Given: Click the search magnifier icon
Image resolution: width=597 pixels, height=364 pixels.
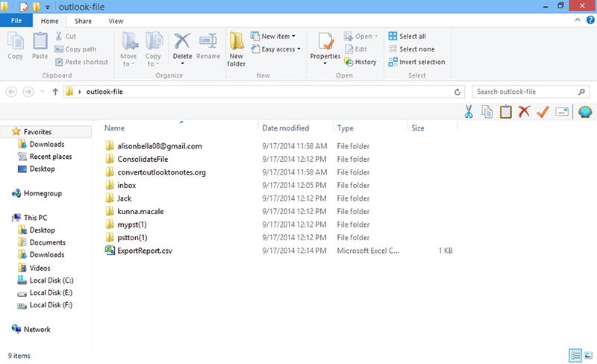Looking at the screenshot, I should pyautogui.click(x=581, y=92).
